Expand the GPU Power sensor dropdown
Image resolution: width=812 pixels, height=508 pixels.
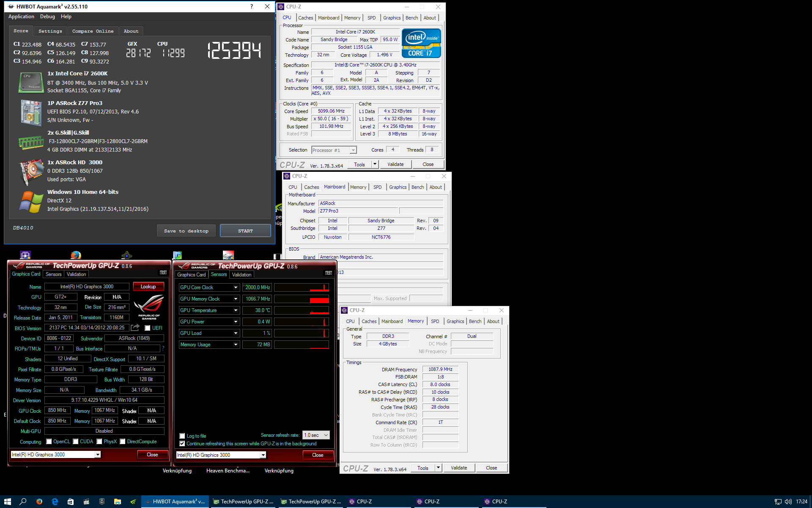[236, 322]
